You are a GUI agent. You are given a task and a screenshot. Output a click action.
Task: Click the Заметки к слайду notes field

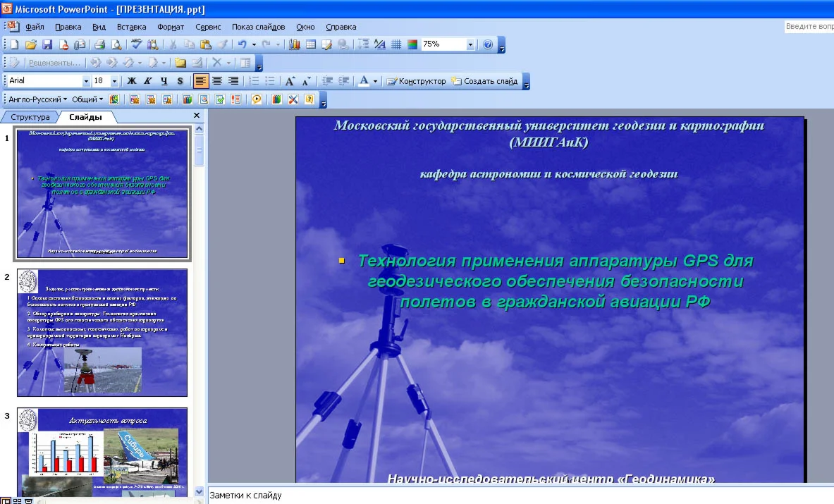521,495
